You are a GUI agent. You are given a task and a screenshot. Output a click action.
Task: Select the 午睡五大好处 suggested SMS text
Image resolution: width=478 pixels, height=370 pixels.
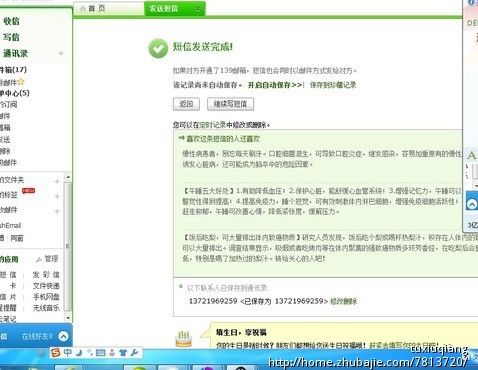coord(322,201)
